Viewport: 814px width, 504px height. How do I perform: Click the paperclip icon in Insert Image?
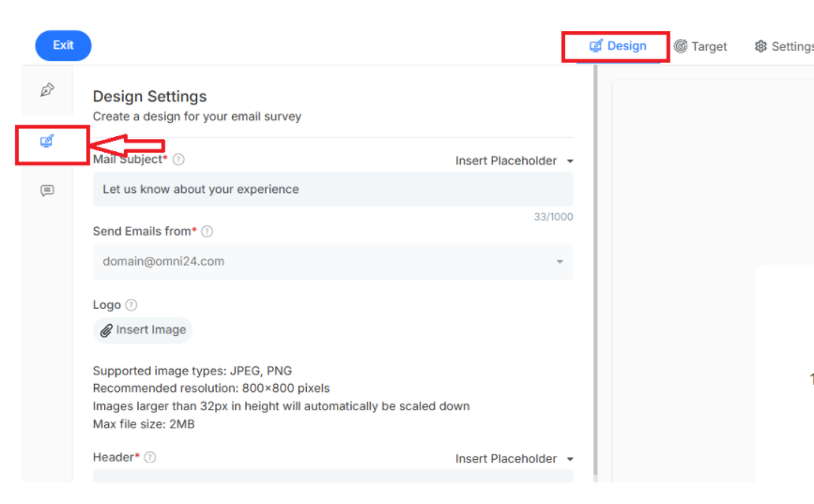click(x=106, y=330)
